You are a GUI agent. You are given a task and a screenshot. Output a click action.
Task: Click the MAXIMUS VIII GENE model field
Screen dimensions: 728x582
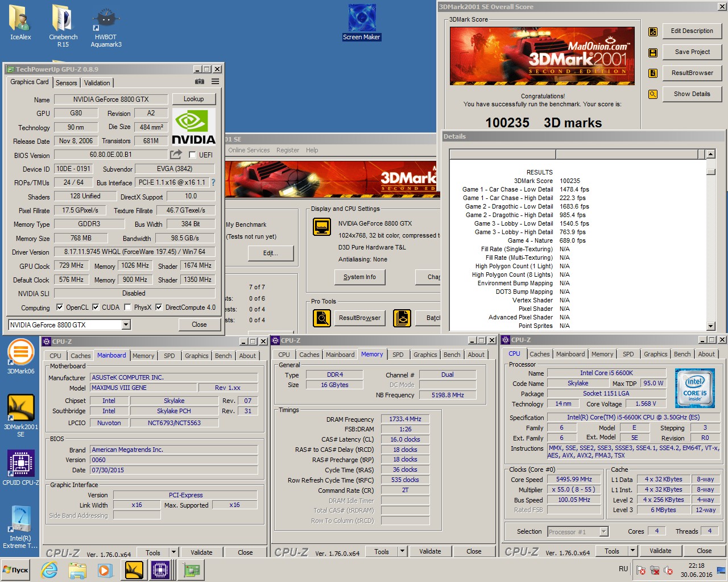[x=143, y=388]
